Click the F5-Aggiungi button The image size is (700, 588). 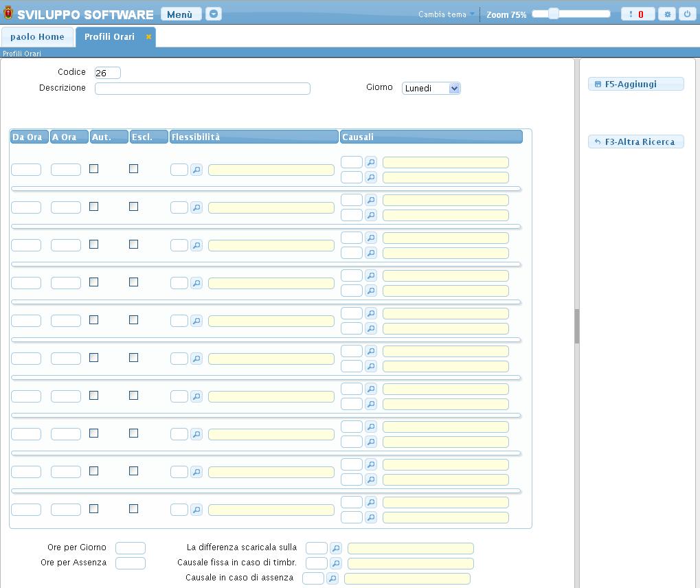[636, 84]
